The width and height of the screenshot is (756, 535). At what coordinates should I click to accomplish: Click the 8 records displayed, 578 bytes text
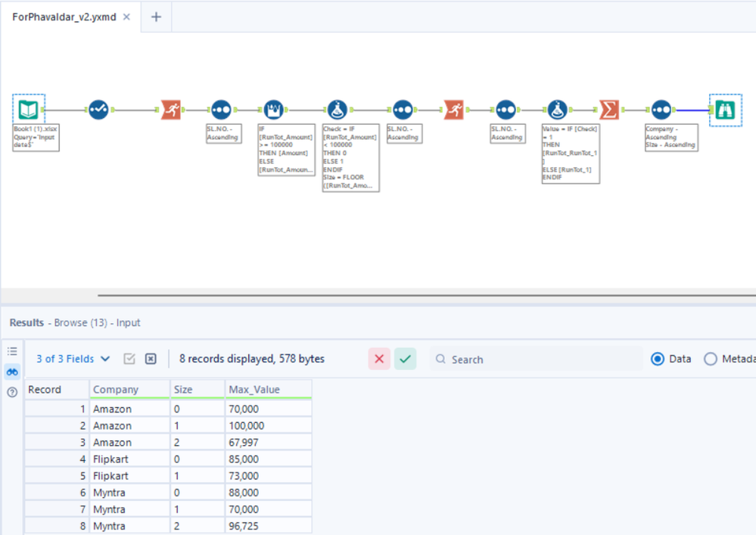(252, 359)
